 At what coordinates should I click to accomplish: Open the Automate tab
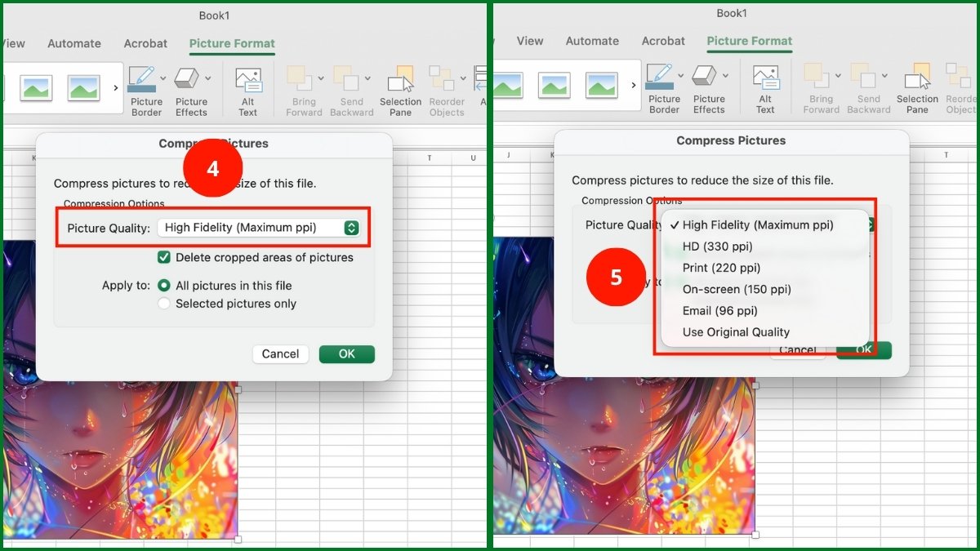click(74, 43)
